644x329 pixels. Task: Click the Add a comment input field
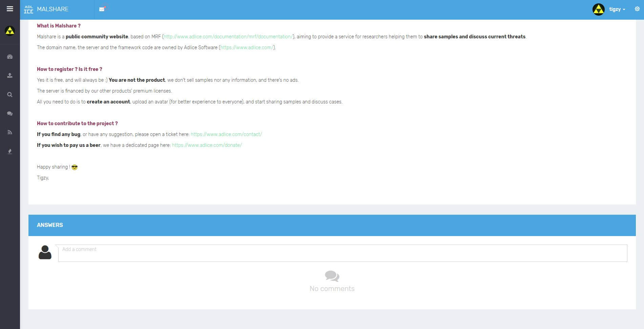click(342, 253)
